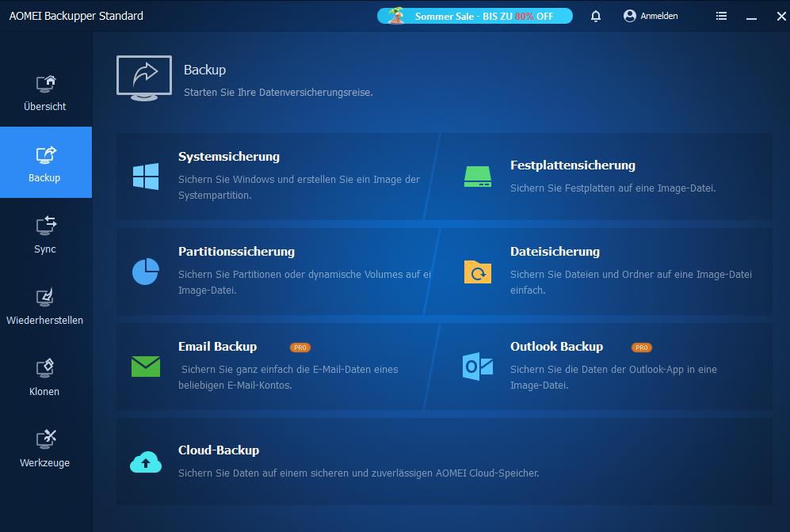
Task: Switch to the Backup tab label
Action: click(44, 177)
